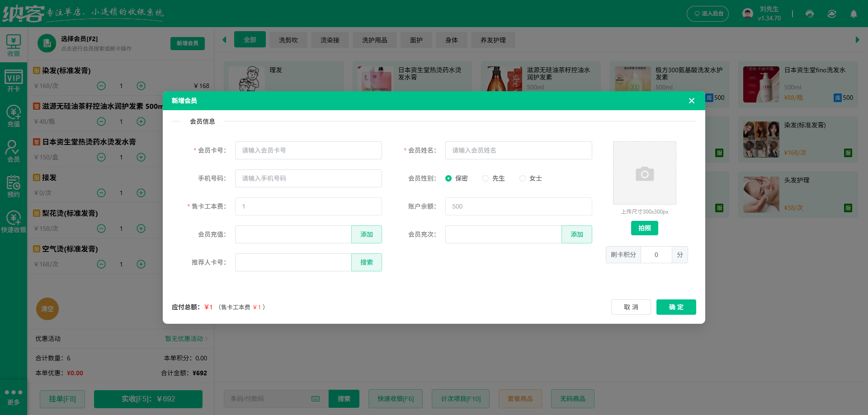Switch to 烫染接 category tab
The height and width of the screenshot is (415, 868).
click(330, 40)
